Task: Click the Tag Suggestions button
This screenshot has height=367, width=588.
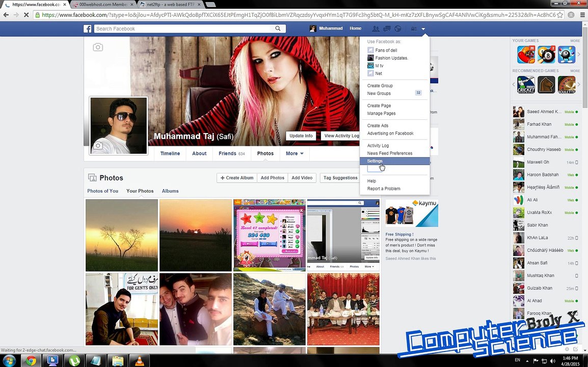Action: tap(340, 178)
